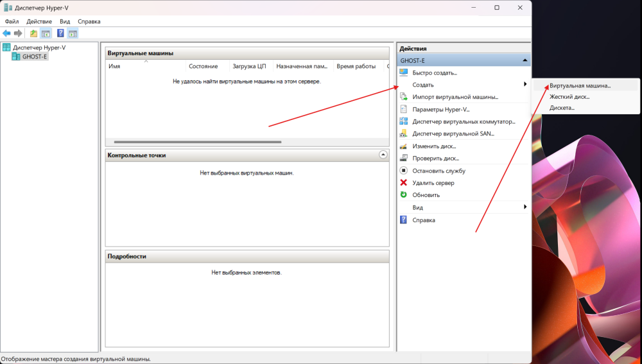This screenshot has height=364, width=642.
Task: Sort by the Состояние column header
Action: (207, 66)
